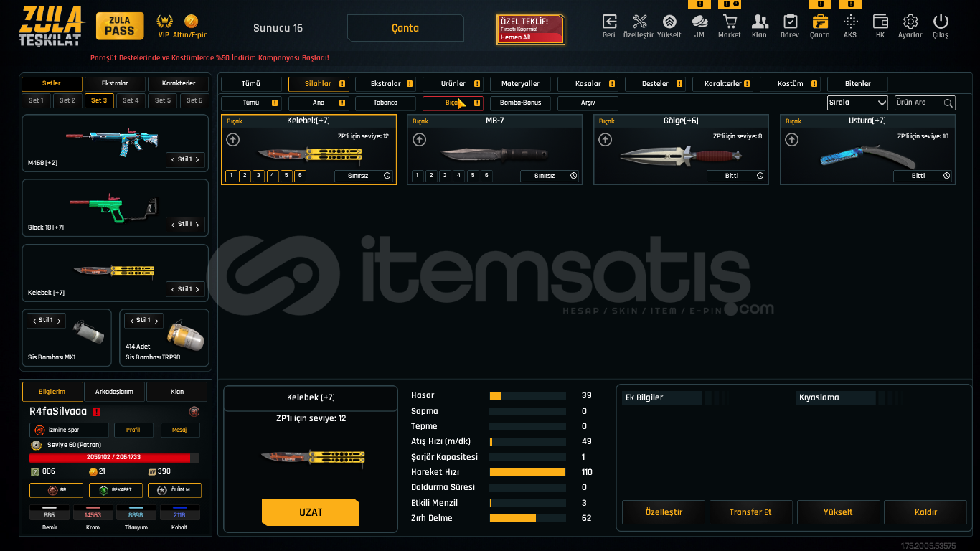Next style arrow for M468 [+2]
Screen dimensions: 980x551
coord(198,159)
